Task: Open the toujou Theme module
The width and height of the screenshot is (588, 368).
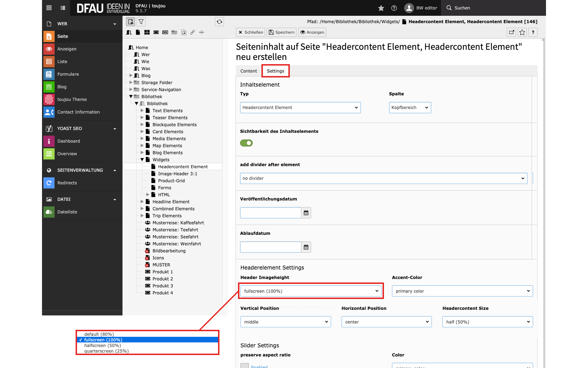Action: coord(72,100)
